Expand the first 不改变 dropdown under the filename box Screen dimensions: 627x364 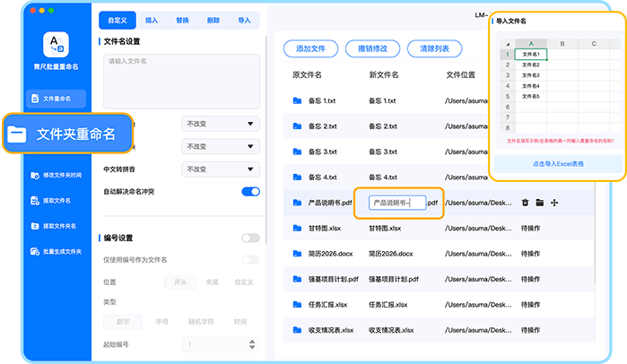[x=221, y=124]
